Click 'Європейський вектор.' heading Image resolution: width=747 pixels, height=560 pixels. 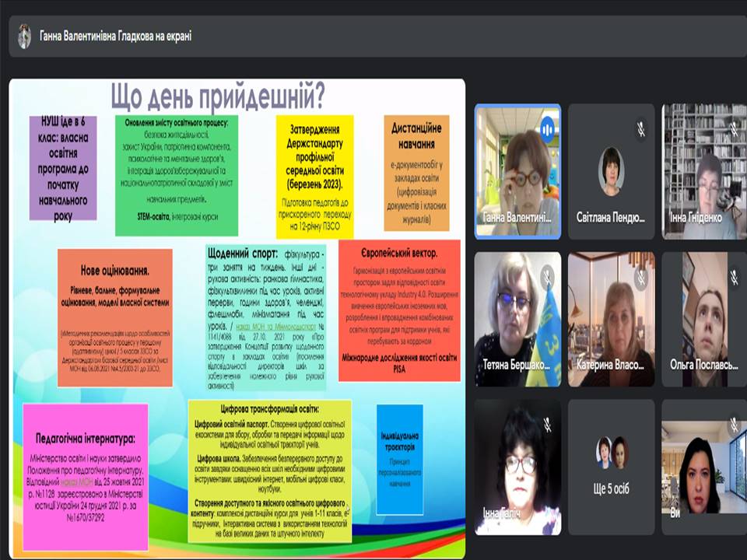pyautogui.click(x=399, y=254)
